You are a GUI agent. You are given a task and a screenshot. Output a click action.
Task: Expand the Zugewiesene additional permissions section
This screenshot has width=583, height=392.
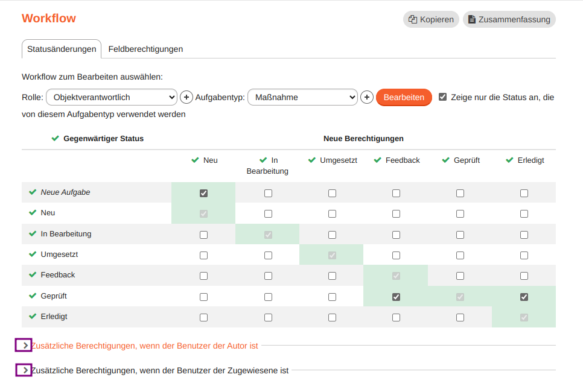[x=23, y=370]
